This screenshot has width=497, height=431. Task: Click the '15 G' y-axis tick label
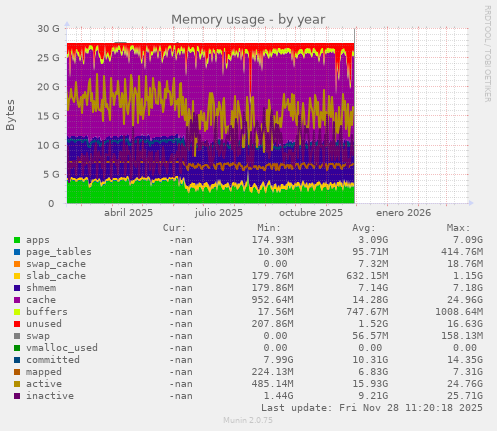[48, 116]
